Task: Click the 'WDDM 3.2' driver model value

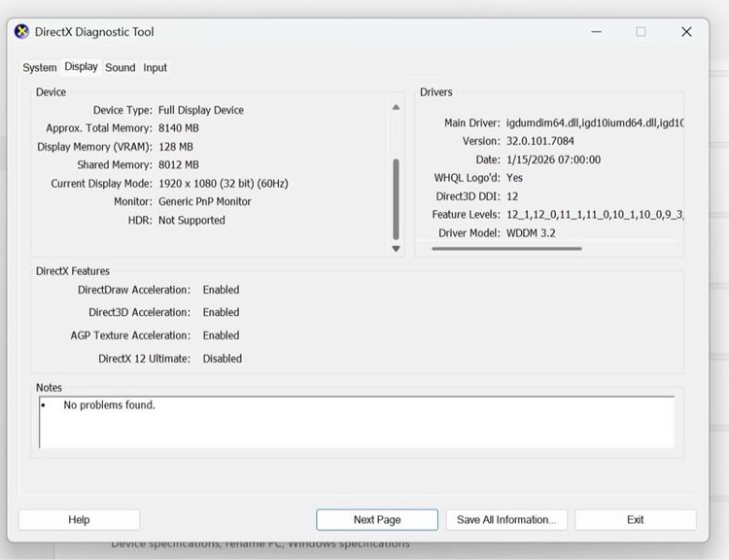Action: click(x=531, y=233)
